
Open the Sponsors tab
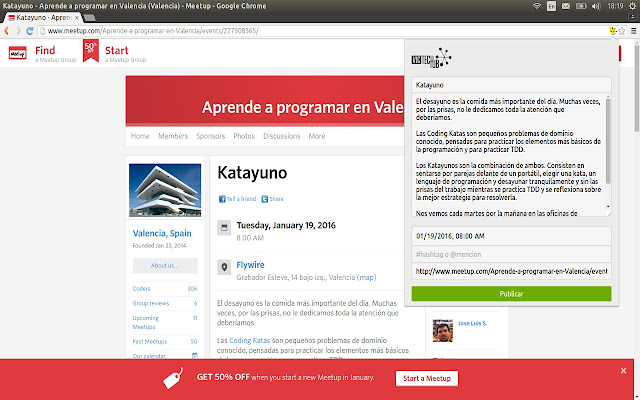pos(211,136)
